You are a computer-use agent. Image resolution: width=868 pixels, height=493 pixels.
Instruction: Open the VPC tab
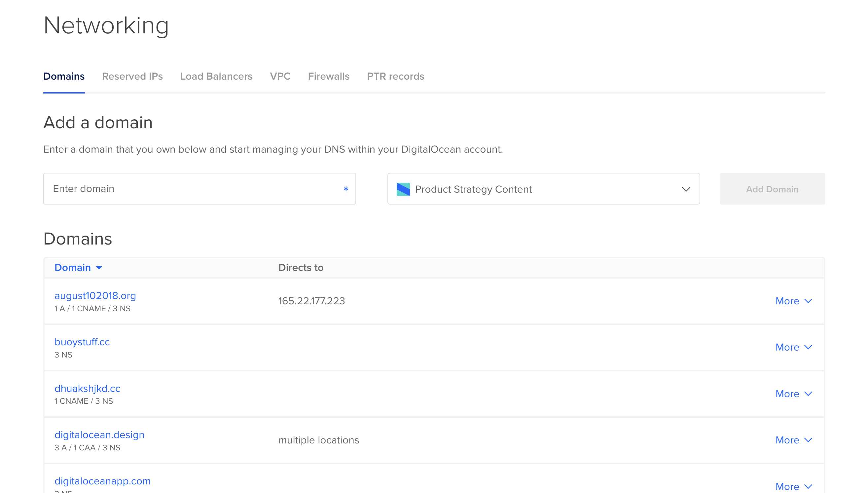pos(280,76)
